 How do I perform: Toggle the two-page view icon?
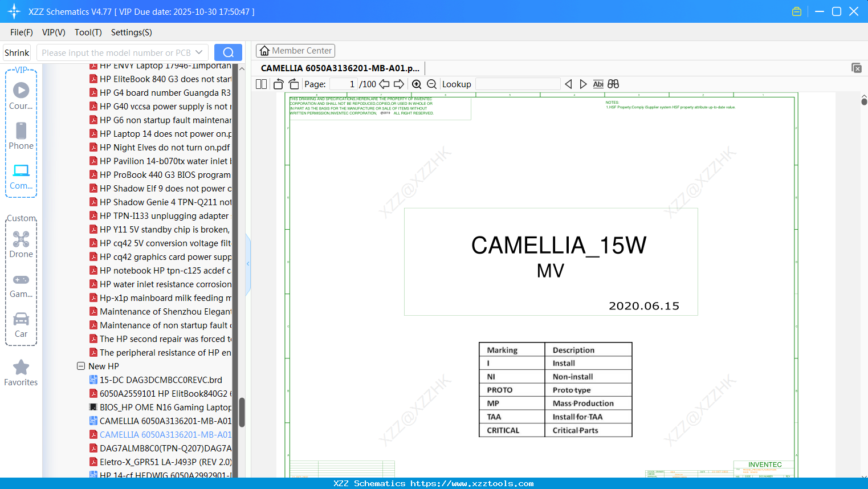click(262, 84)
